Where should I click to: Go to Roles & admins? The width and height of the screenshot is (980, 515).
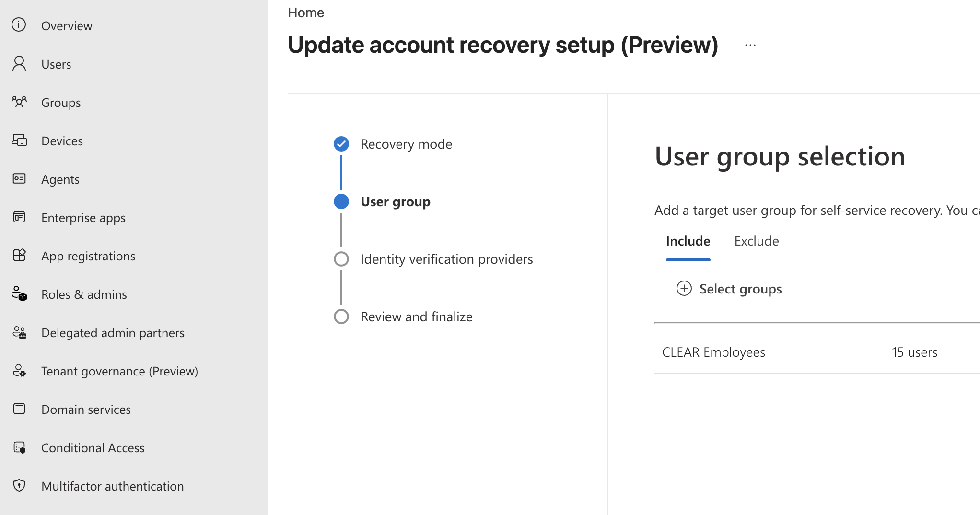pyautogui.click(x=84, y=294)
